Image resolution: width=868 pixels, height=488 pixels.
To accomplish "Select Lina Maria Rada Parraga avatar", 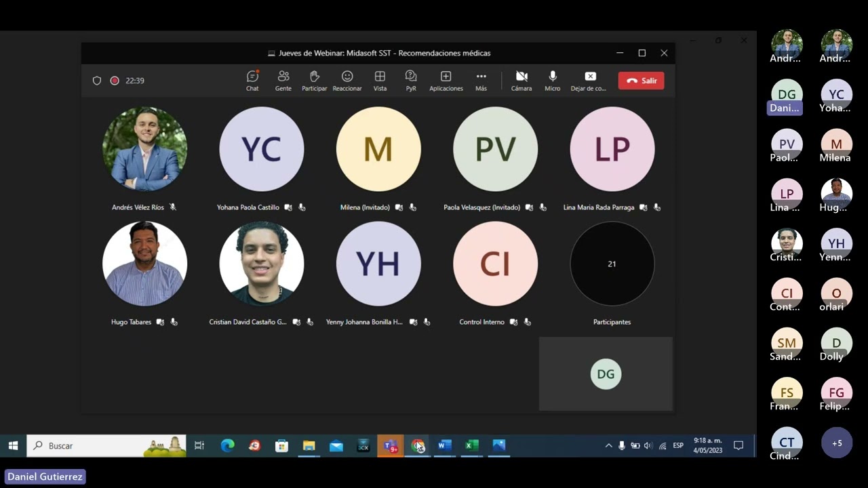I will tap(612, 149).
